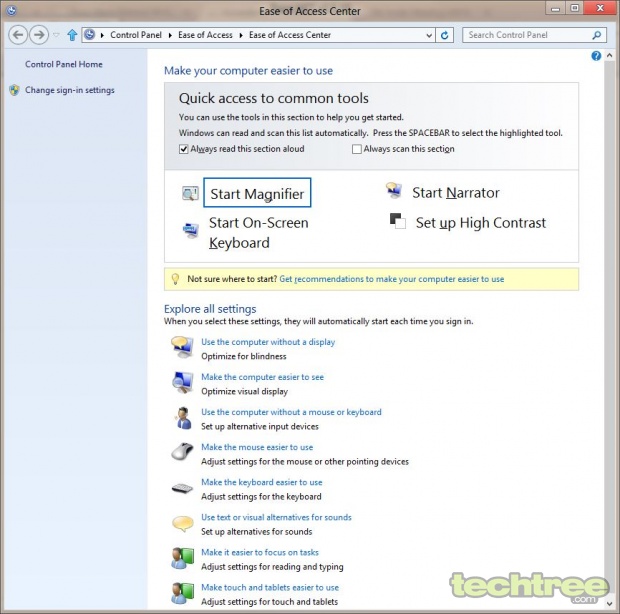
Task: Launch Start On-Screen Keyboard
Action: (259, 233)
